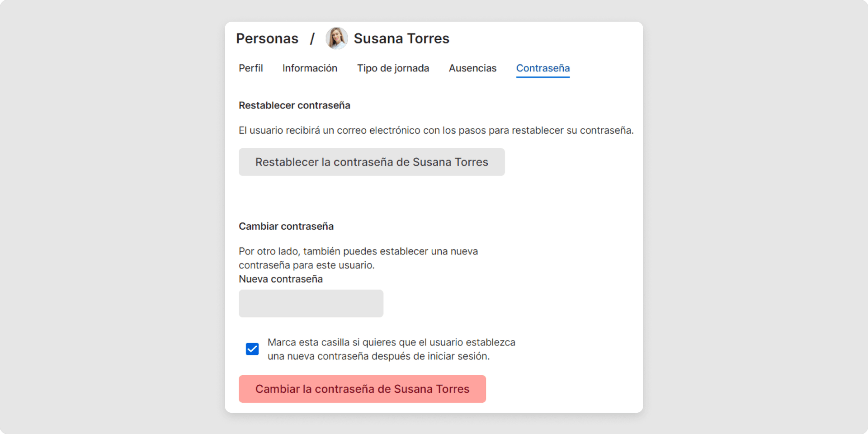Navigate back using the Personas breadcrumb

coord(267,38)
